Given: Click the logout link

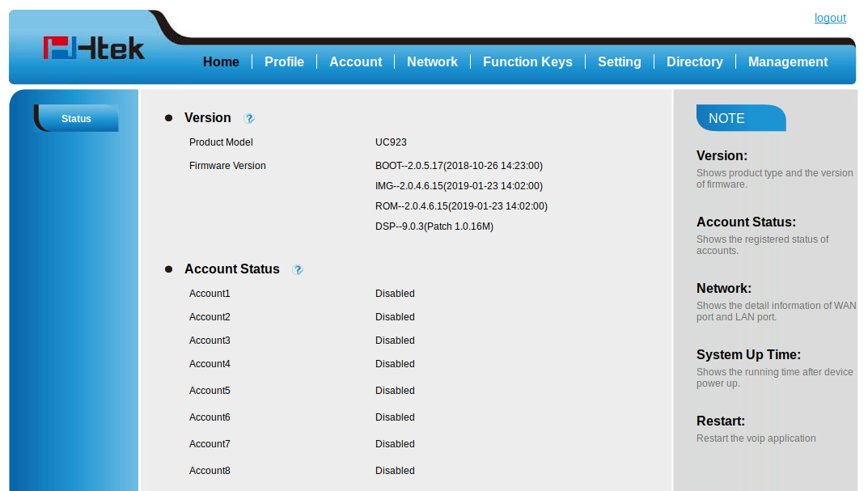Looking at the screenshot, I should [x=830, y=18].
